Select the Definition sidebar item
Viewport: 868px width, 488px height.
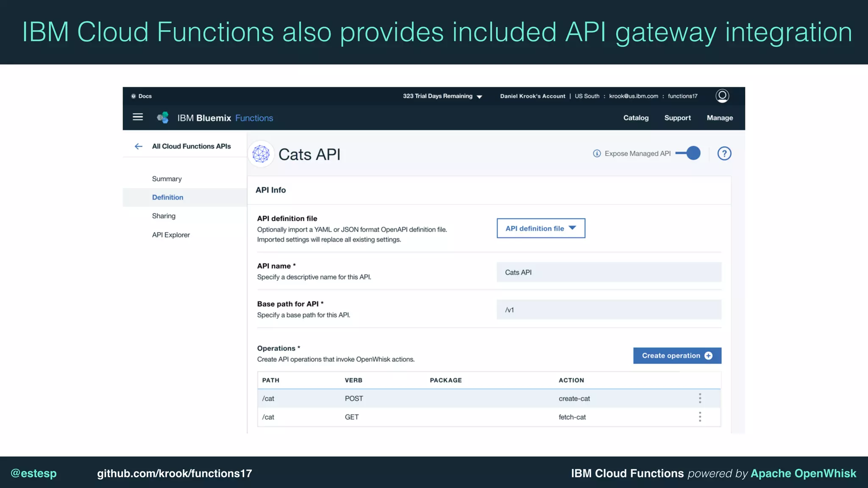pos(185,197)
